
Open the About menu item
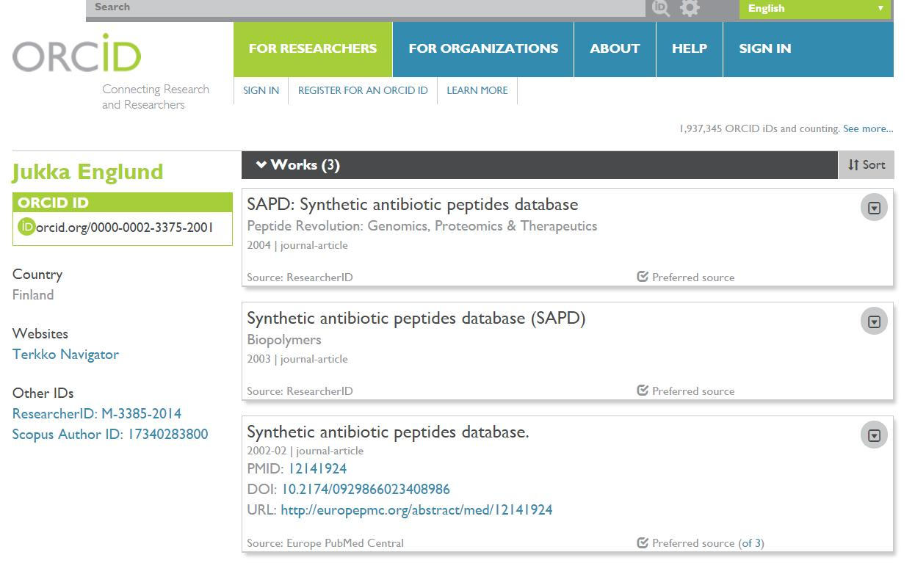[615, 49]
